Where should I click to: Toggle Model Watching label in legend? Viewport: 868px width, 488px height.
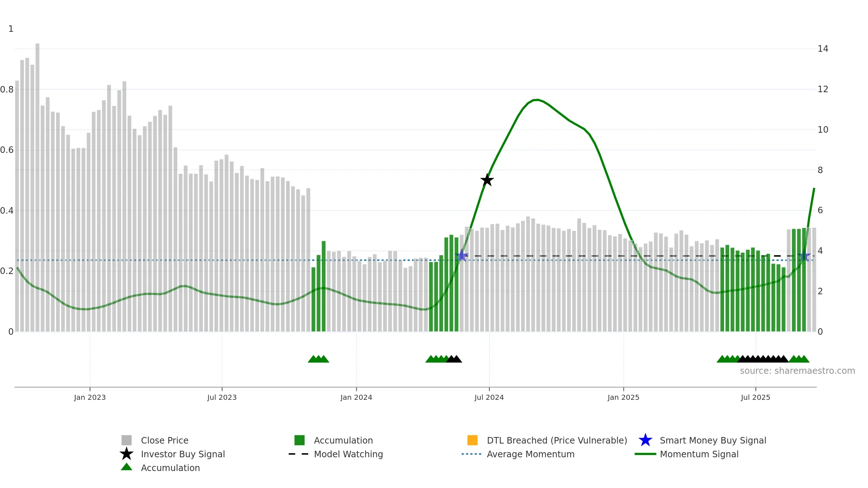point(348,454)
